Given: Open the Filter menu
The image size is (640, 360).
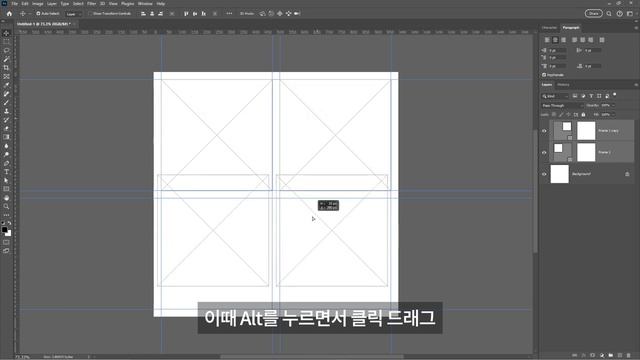Looking at the screenshot, I should coord(91,4).
